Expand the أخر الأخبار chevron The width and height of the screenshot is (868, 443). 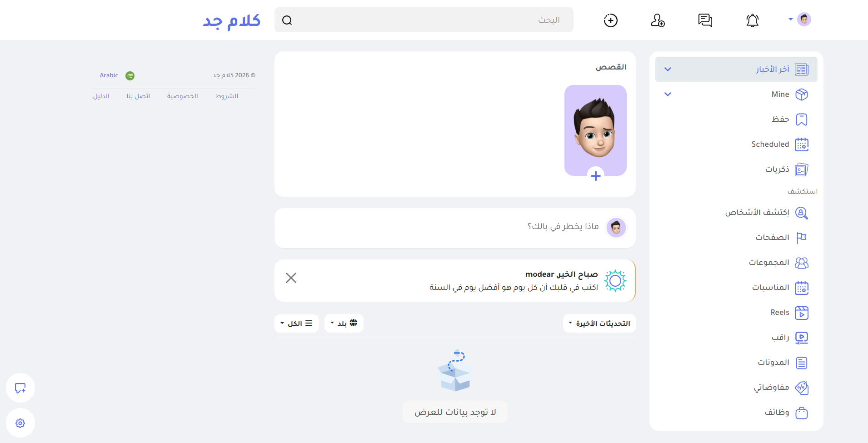(668, 69)
